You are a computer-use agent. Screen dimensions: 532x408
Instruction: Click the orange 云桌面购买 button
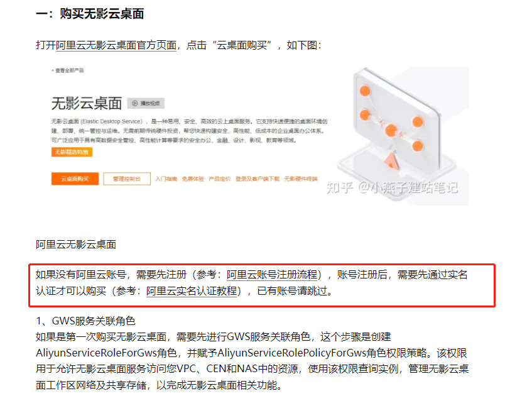(x=75, y=179)
